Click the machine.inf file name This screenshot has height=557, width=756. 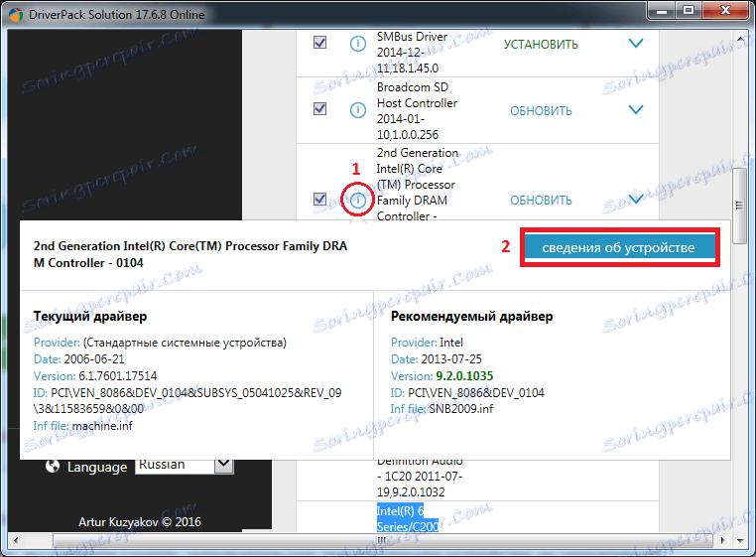[x=102, y=426]
